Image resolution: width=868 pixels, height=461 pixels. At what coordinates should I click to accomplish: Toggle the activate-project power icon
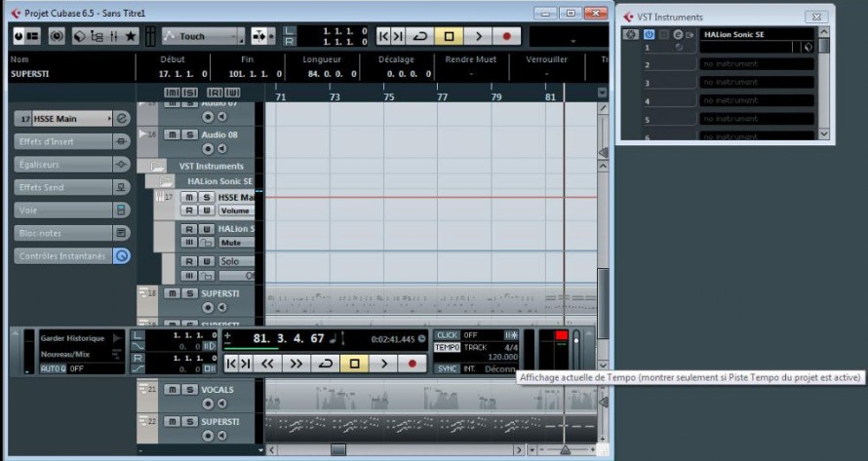point(19,36)
